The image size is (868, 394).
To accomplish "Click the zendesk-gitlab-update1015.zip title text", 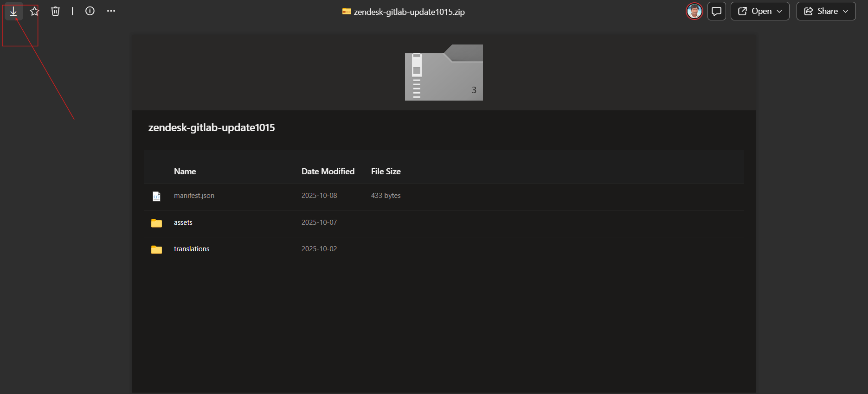I will [x=409, y=12].
